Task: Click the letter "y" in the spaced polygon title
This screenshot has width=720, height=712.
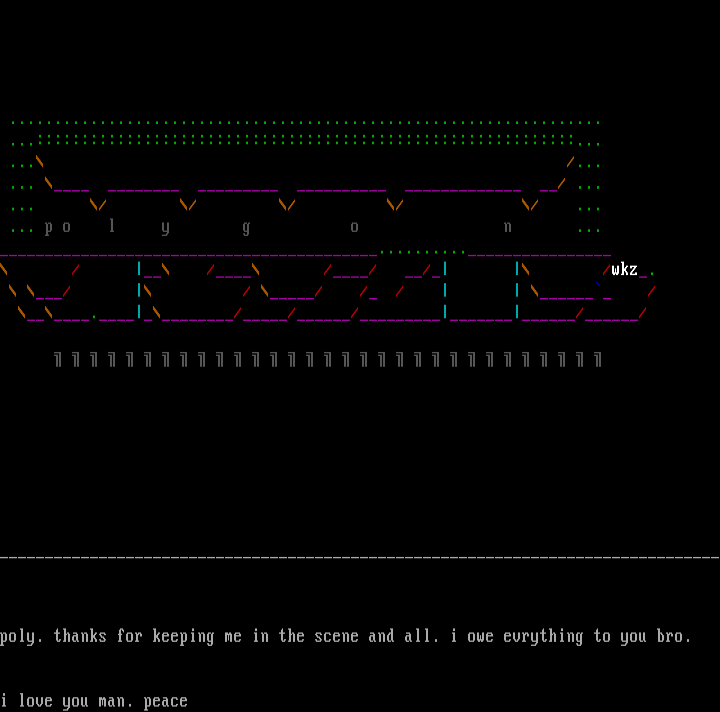Action: click(165, 228)
